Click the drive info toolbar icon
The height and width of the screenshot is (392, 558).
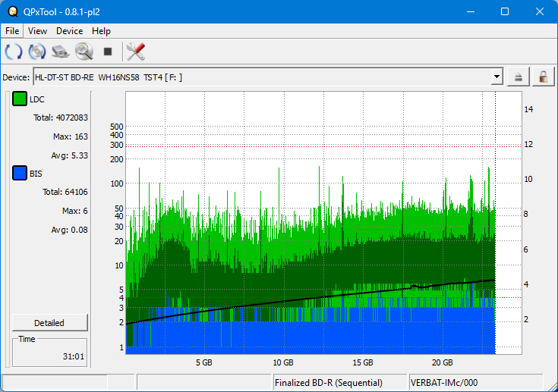coord(61,52)
